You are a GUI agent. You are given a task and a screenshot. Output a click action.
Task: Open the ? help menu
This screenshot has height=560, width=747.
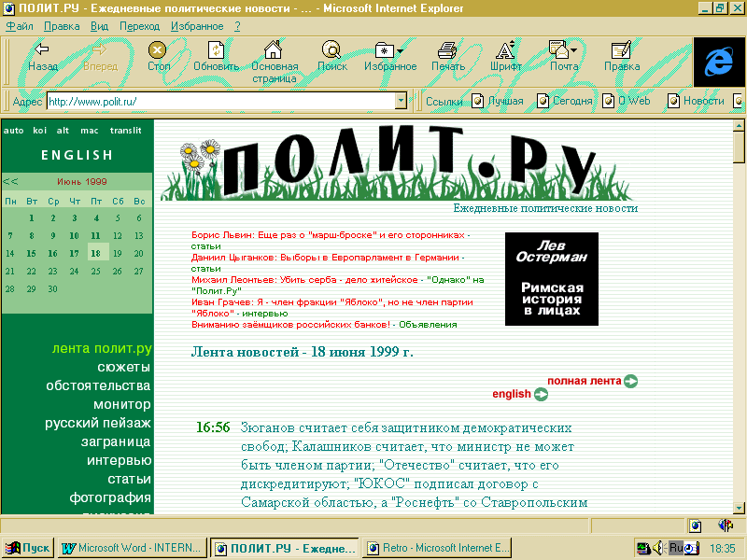pyautogui.click(x=237, y=26)
